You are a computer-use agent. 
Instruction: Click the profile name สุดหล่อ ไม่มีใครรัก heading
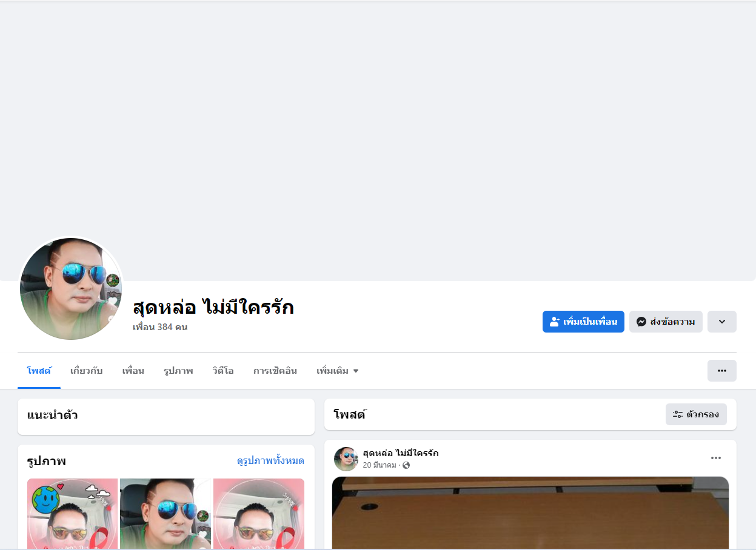click(x=213, y=307)
